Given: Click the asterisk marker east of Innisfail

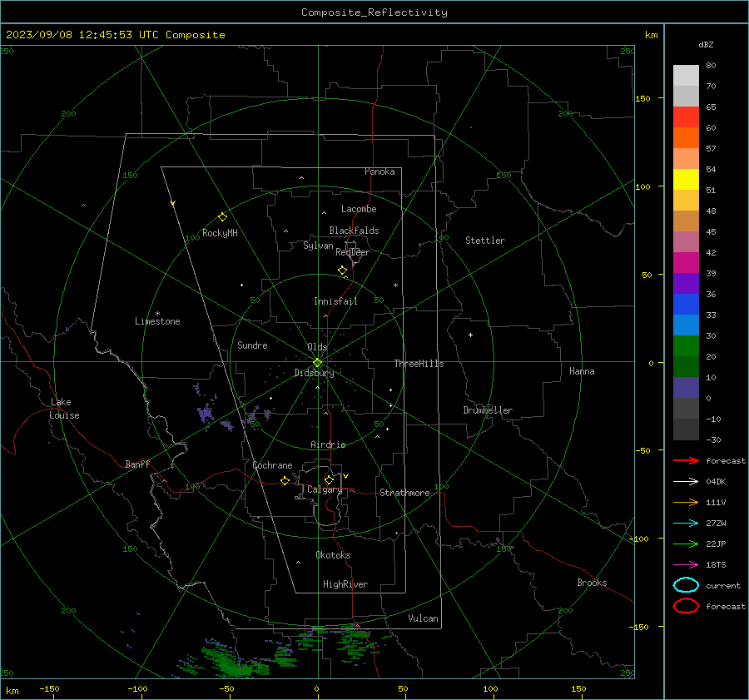Looking at the screenshot, I should [395, 285].
